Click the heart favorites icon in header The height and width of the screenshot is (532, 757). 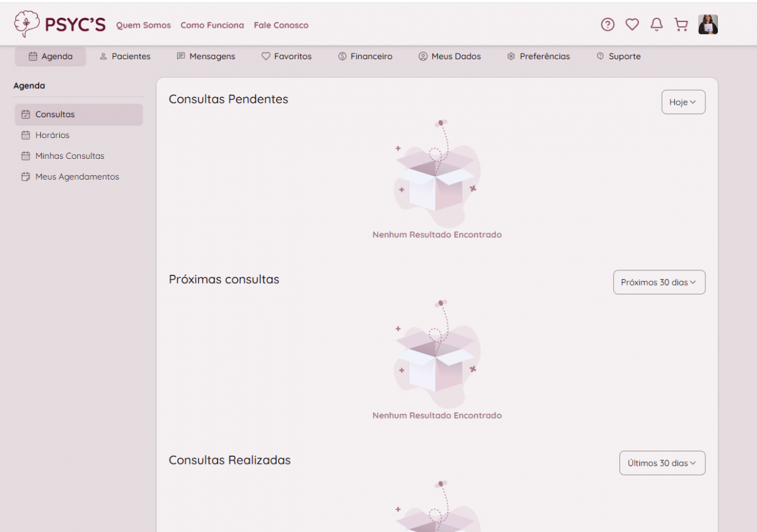[632, 25]
